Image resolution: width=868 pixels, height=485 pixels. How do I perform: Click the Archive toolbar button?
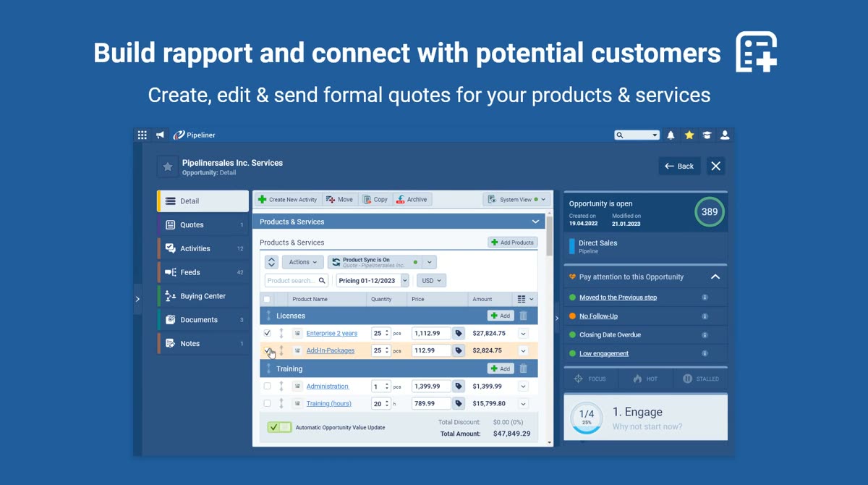pos(412,199)
